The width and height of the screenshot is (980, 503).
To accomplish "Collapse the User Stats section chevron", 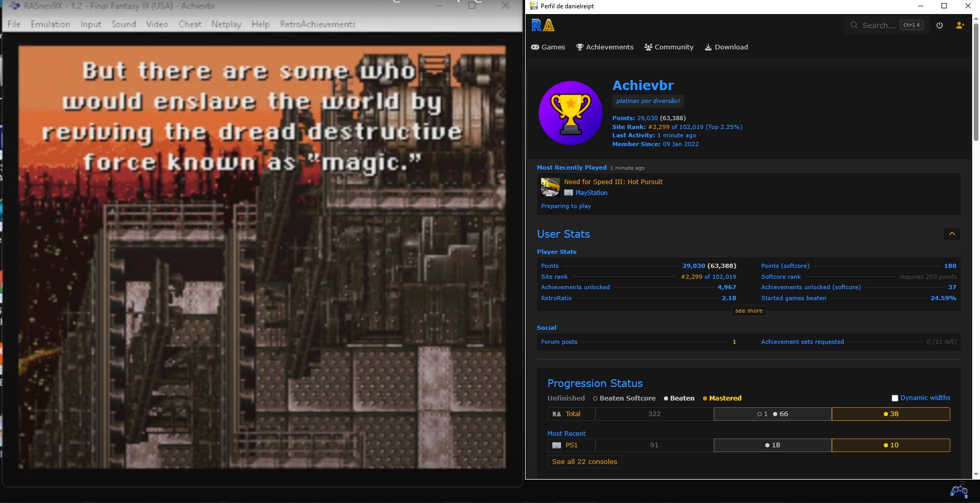I will point(952,234).
